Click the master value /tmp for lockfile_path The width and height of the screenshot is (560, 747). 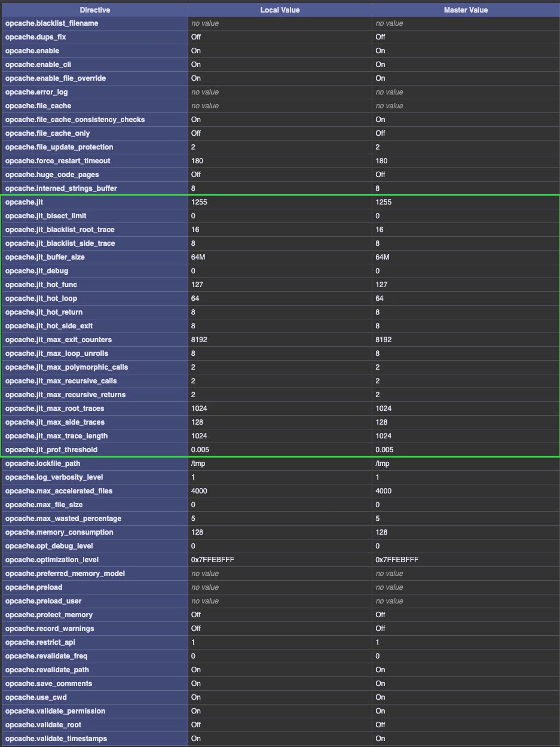(383, 464)
